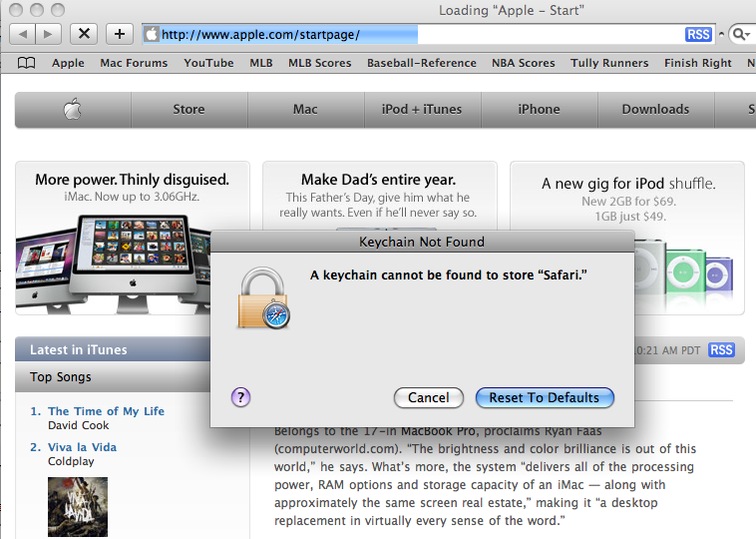Click the Reset To Defaults button
Image resolution: width=756 pixels, height=539 pixels.
[545, 397]
